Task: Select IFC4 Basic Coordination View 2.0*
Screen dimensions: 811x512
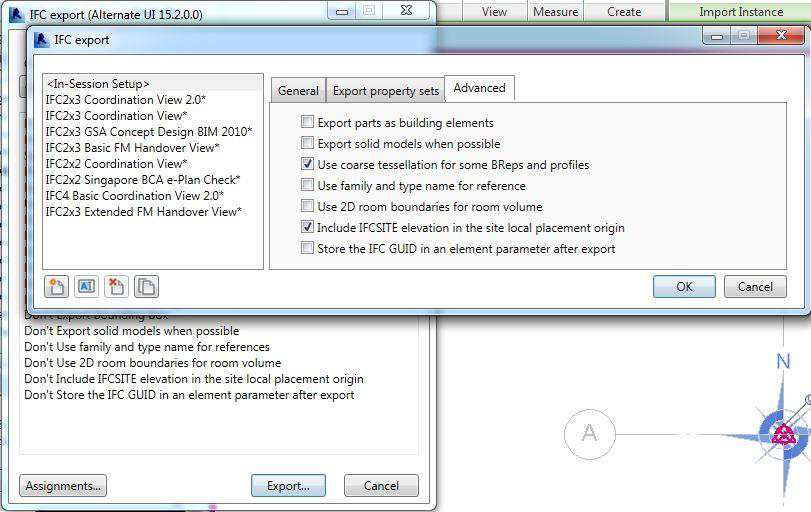Action: point(153,196)
